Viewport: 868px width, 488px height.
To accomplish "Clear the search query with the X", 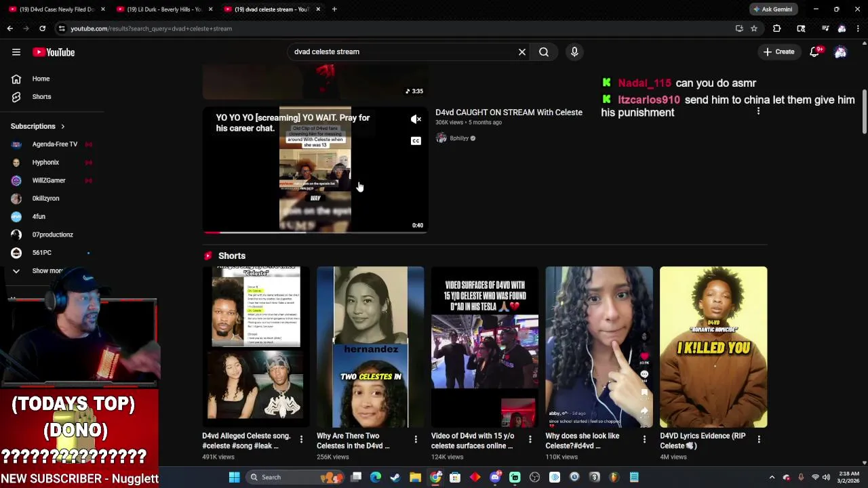I will tap(522, 52).
